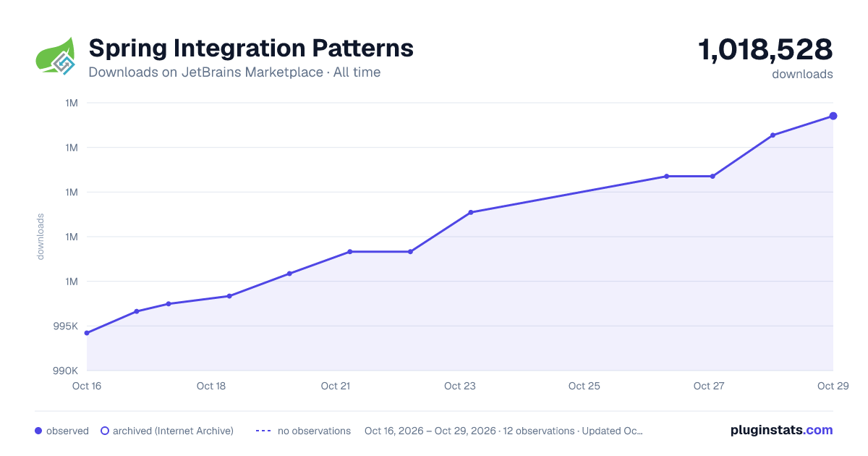Click the 'no observations' legend label
This screenshot has width=868, height=456.
point(314,431)
